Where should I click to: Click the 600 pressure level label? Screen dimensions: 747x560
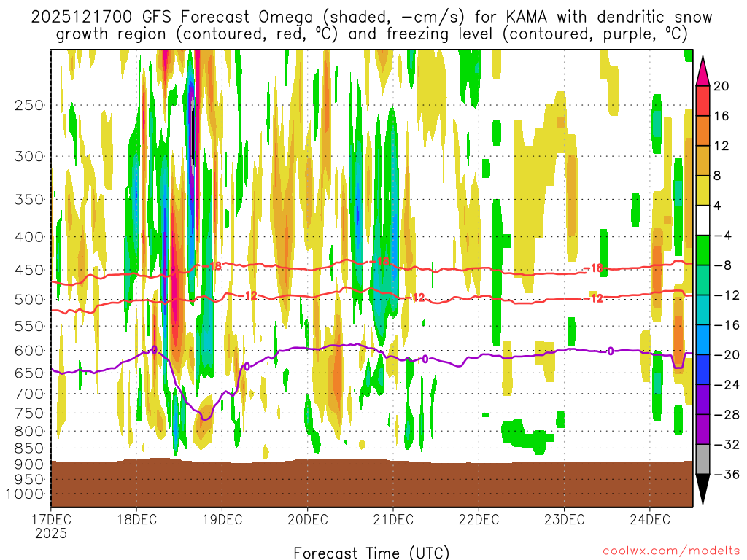(29, 351)
